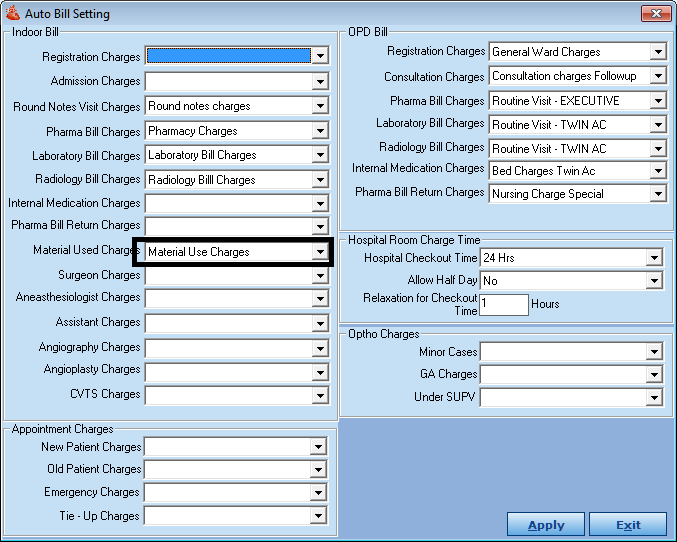Open Indoor Registration Charges dropdown
Viewport: 677px width, 542px height.
coord(320,56)
